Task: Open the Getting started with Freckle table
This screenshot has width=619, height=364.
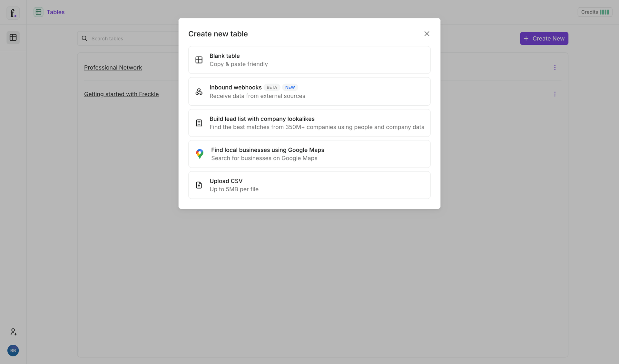Action: click(121, 94)
